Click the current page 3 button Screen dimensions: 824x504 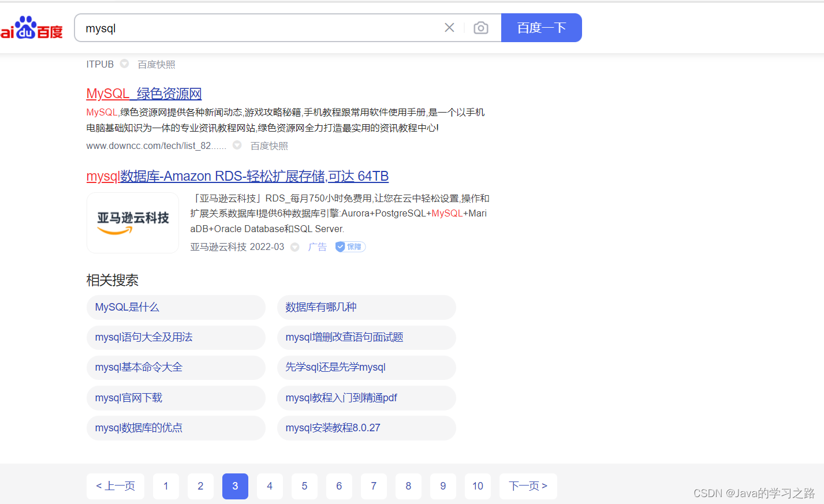tap(235, 487)
